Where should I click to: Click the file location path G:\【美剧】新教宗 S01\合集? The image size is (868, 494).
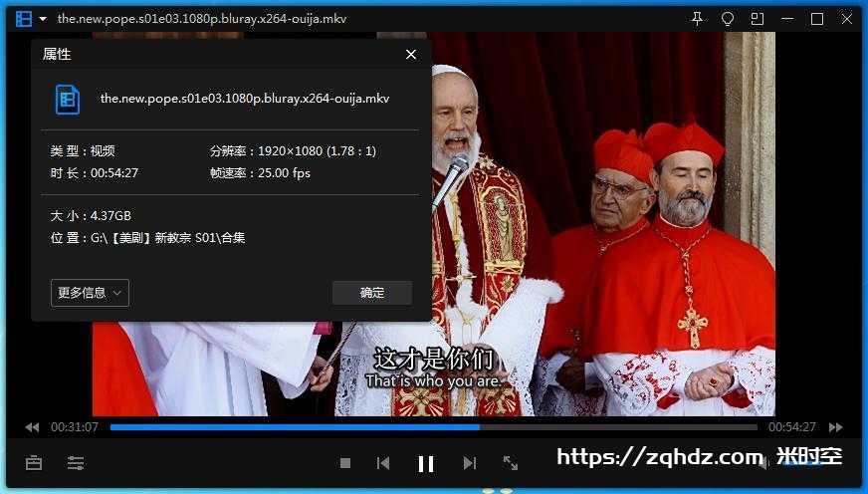tap(168, 238)
